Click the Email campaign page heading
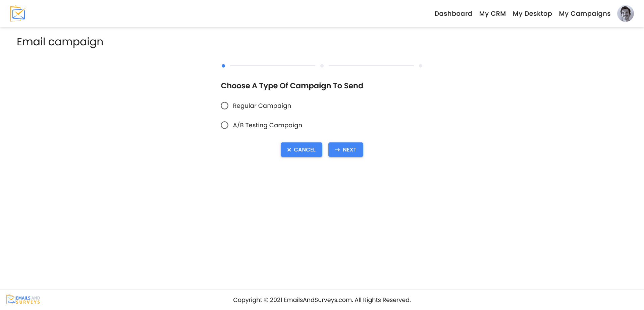The image size is (644, 310). 60,42
